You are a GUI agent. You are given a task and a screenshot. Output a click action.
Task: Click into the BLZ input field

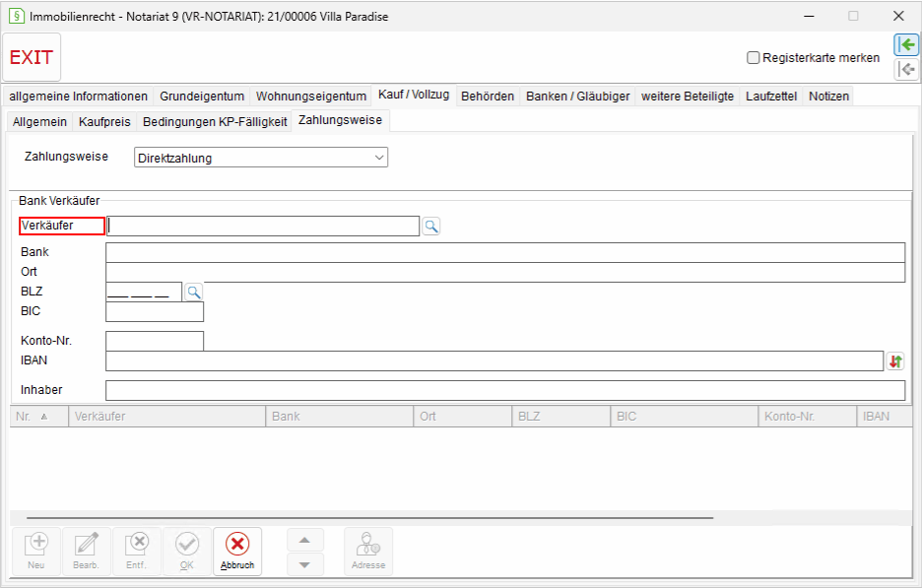click(x=144, y=292)
